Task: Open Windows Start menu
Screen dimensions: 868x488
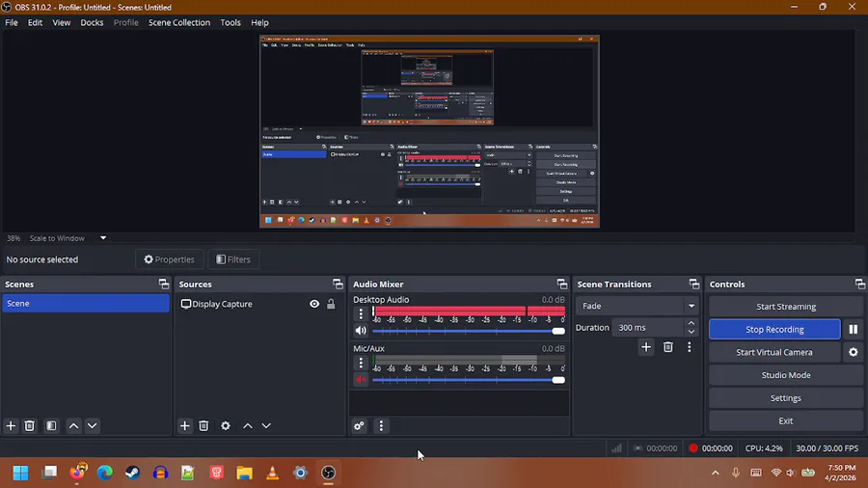Action: point(20,473)
